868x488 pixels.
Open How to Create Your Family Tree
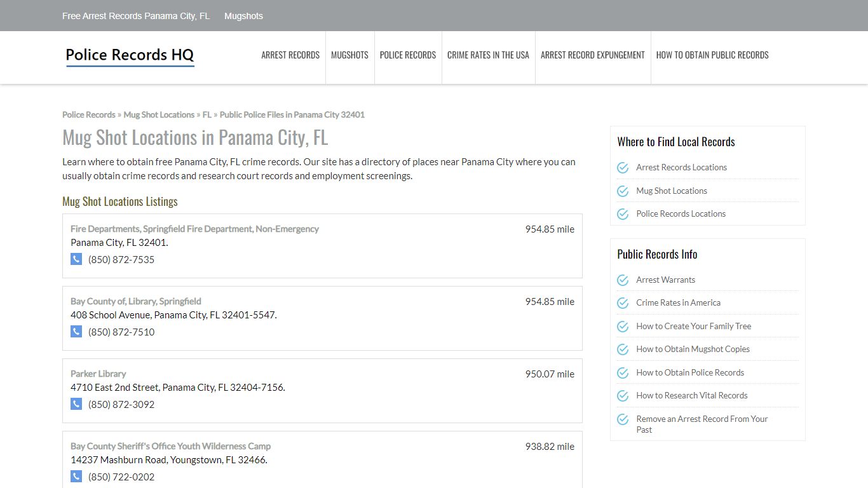click(x=694, y=326)
